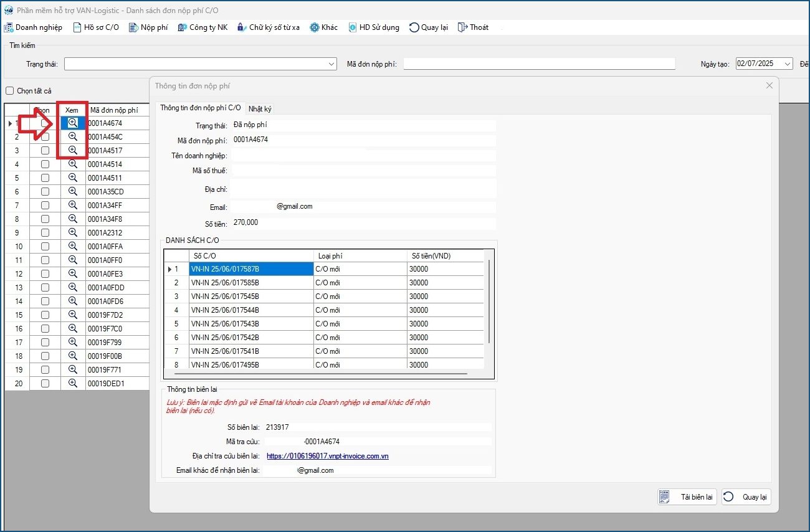Click the Tải biên lai button
The height and width of the screenshot is (532, 810).
click(688, 497)
